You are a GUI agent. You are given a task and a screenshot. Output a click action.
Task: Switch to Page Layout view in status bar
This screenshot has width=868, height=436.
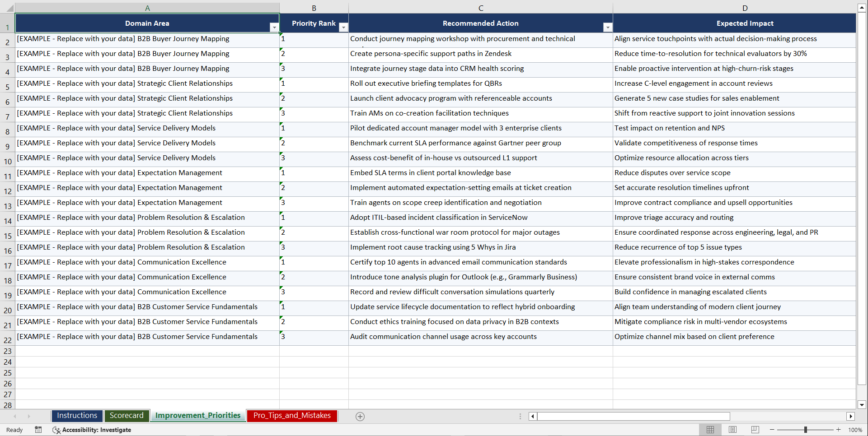coord(732,430)
